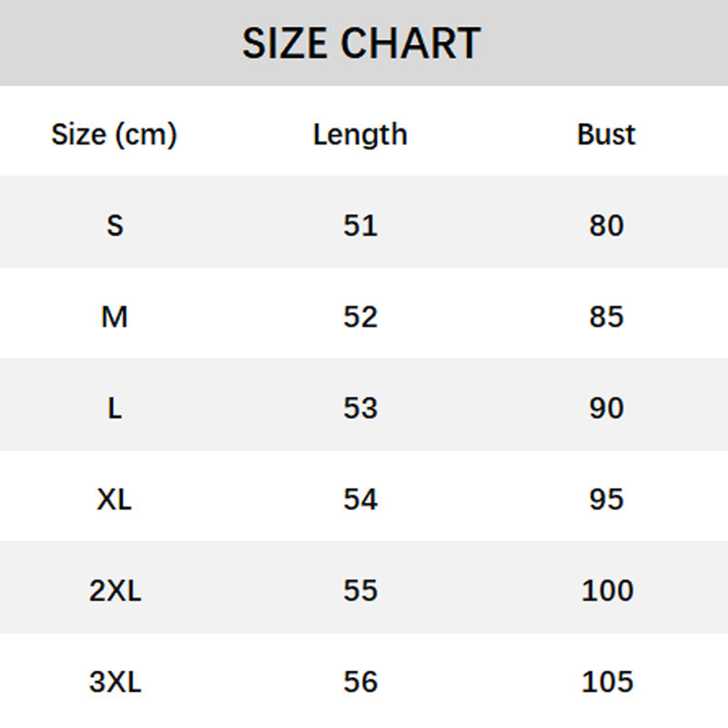Select length value 53 in L row
This screenshot has height=728, width=728.
click(x=360, y=408)
